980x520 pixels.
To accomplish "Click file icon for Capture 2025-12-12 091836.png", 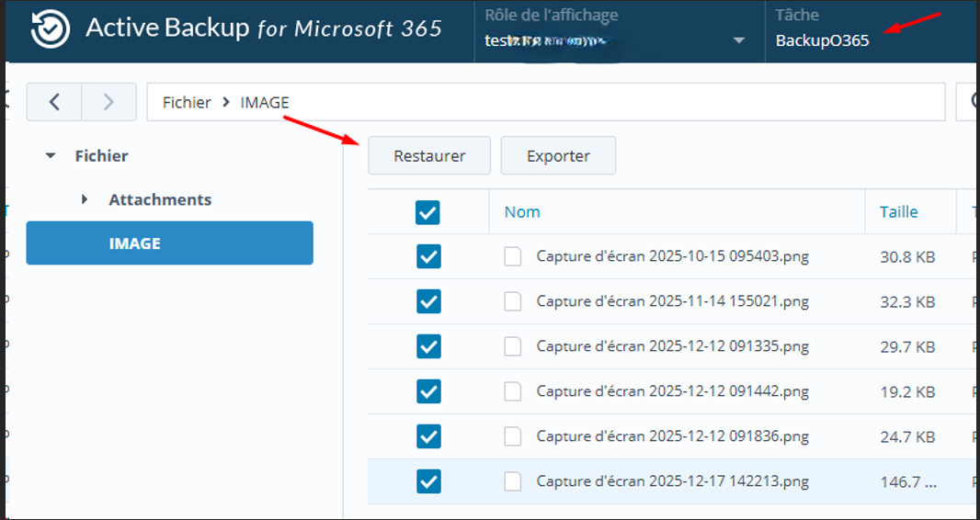I will (513, 436).
